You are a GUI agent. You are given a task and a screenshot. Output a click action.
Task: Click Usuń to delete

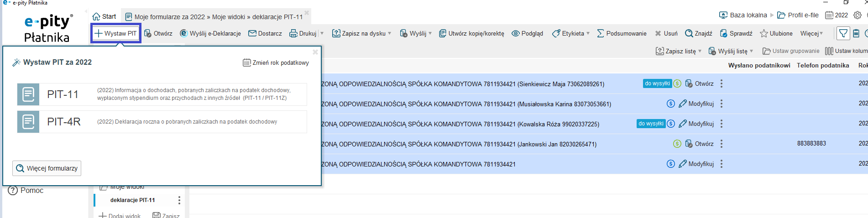coord(666,33)
